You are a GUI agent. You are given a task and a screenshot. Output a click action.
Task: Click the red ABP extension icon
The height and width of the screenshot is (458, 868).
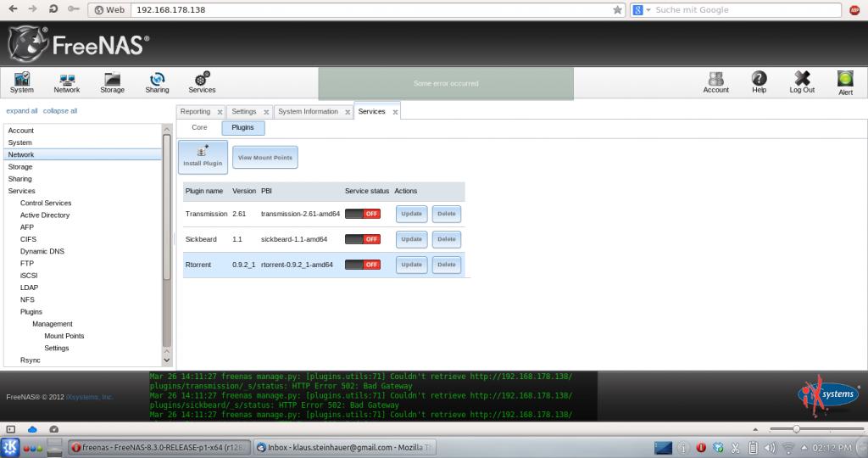pos(854,10)
